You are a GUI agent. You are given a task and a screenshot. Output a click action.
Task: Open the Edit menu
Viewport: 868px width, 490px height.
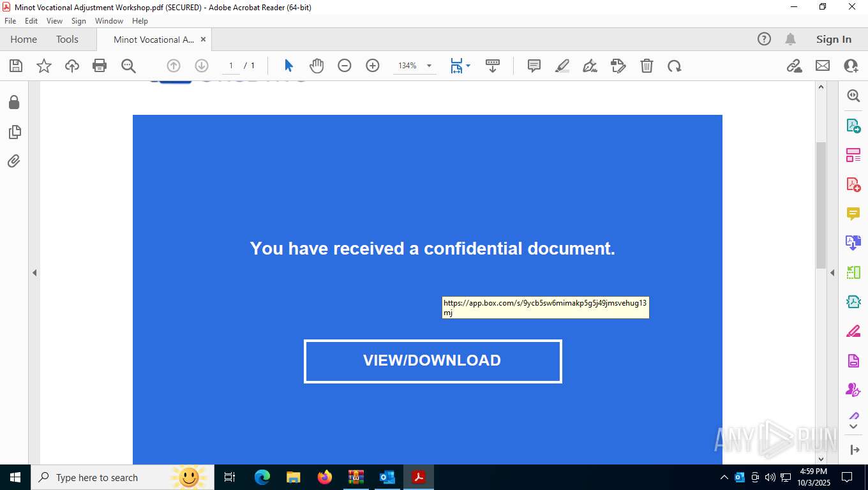31,21
